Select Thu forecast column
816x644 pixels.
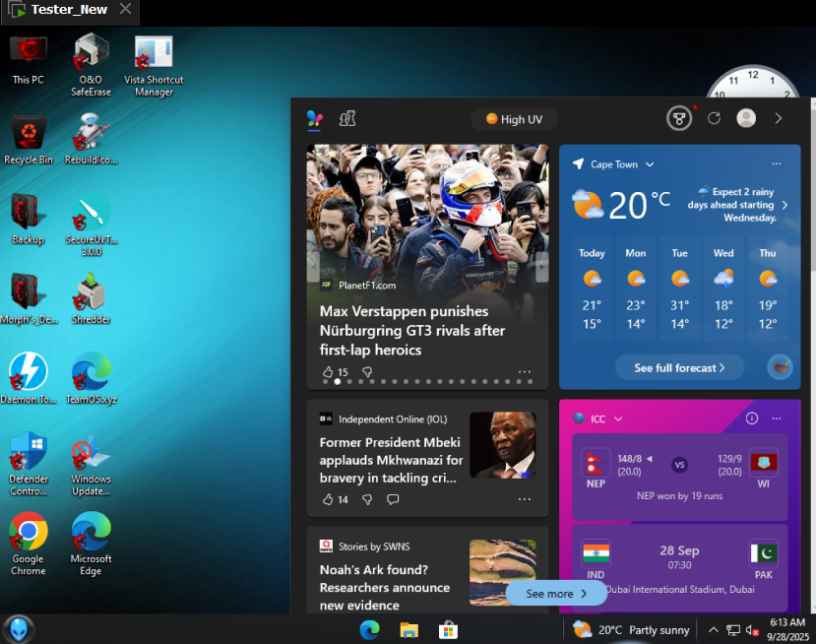pyautogui.click(x=768, y=289)
